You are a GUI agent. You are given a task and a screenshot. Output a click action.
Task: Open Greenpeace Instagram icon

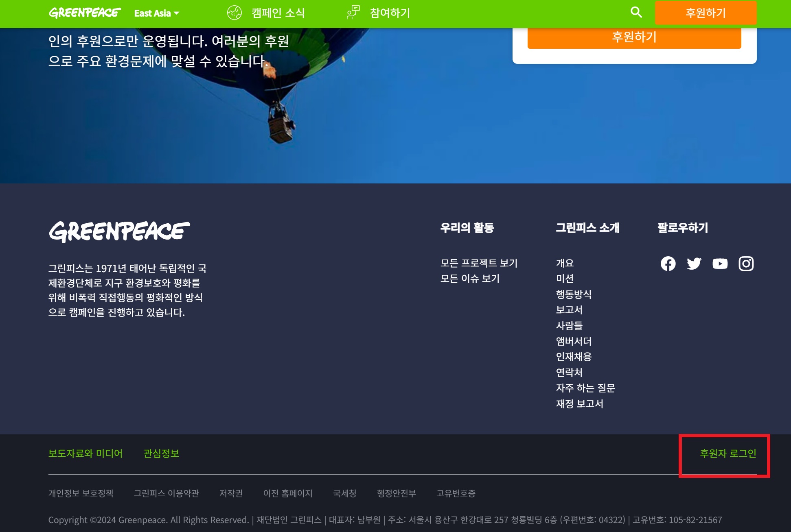click(746, 264)
